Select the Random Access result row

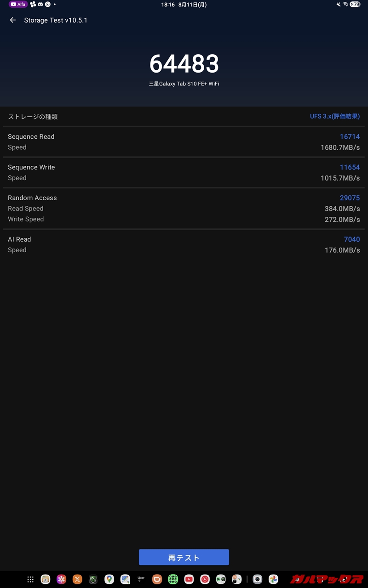(x=184, y=209)
